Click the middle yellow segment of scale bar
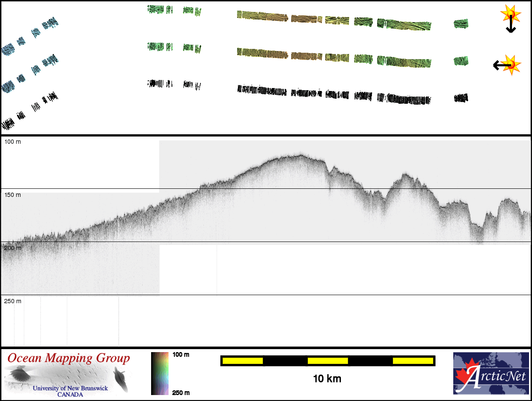Image resolution: width=532 pixels, height=401 pixels. [328, 361]
